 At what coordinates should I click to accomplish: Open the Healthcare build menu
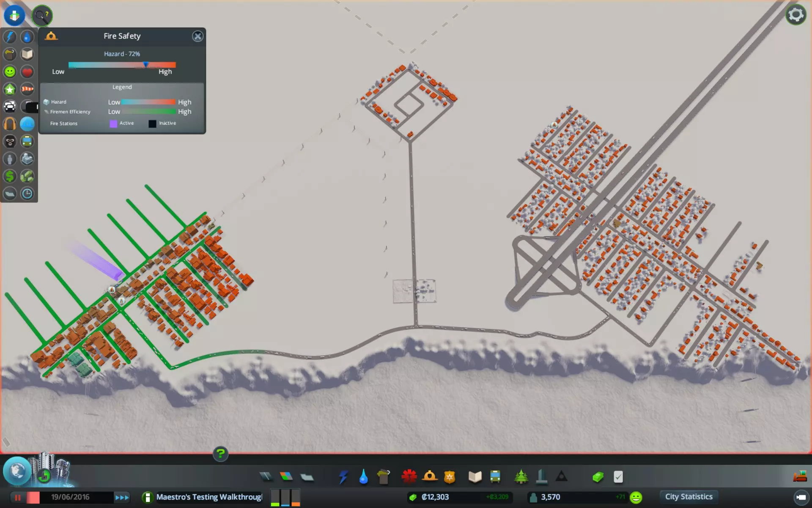[409, 477]
